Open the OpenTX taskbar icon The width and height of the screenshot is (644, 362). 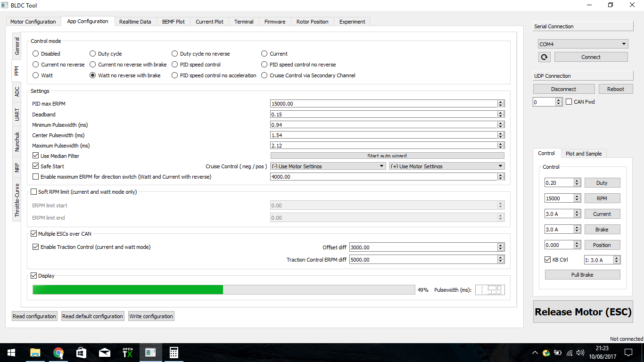coord(128,353)
